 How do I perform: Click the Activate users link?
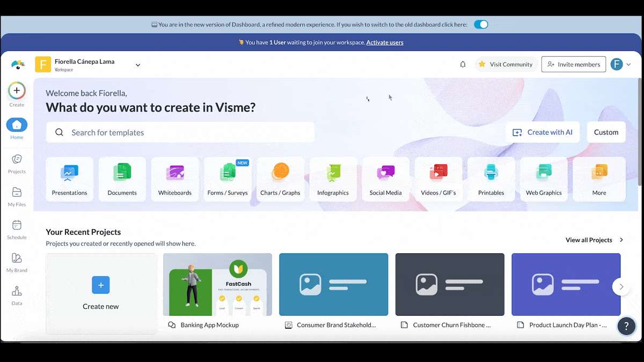[x=385, y=42]
